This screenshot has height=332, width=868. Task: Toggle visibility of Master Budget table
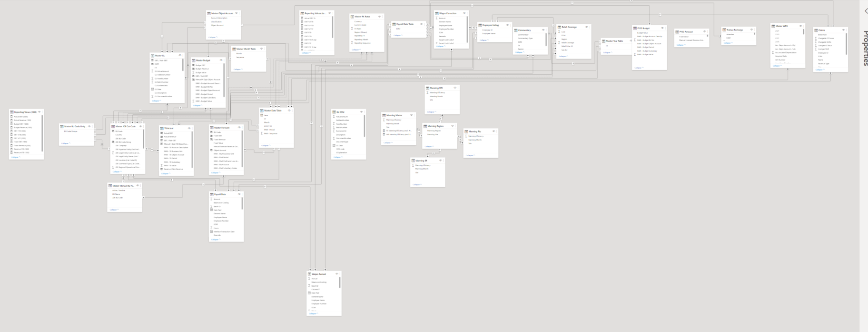[x=221, y=60]
